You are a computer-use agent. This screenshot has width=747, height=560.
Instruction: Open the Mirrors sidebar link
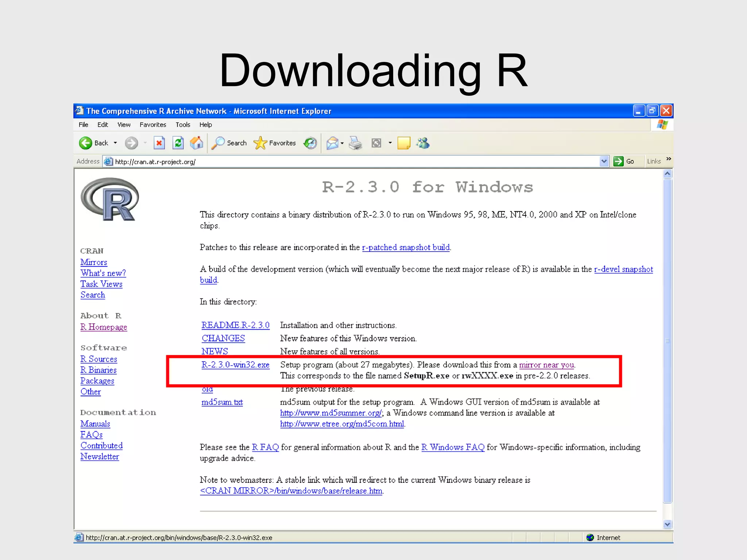pyautogui.click(x=94, y=262)
